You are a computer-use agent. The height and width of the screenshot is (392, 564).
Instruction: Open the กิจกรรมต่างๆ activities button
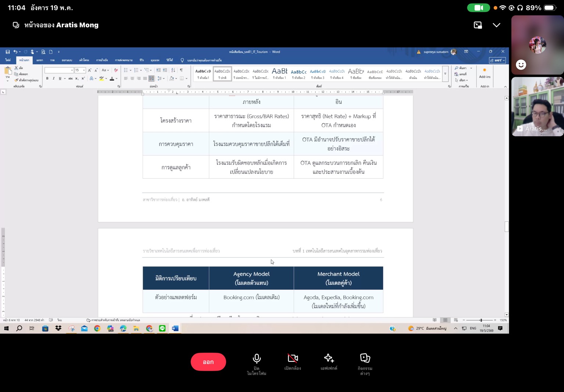pyautogui.click(x=365, y=364)
